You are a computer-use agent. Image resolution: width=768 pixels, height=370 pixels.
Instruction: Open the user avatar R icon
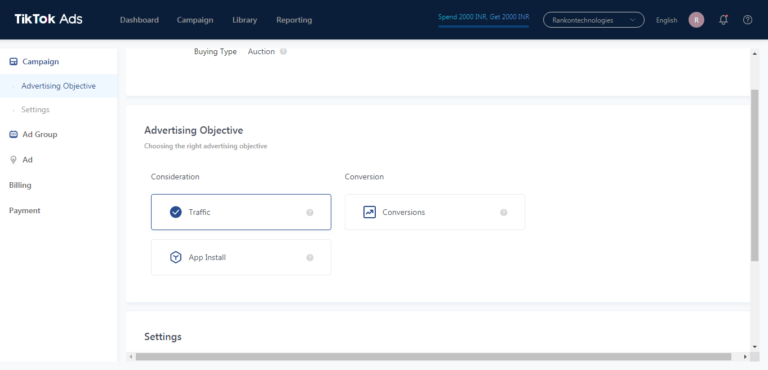[x=696, y=20]
